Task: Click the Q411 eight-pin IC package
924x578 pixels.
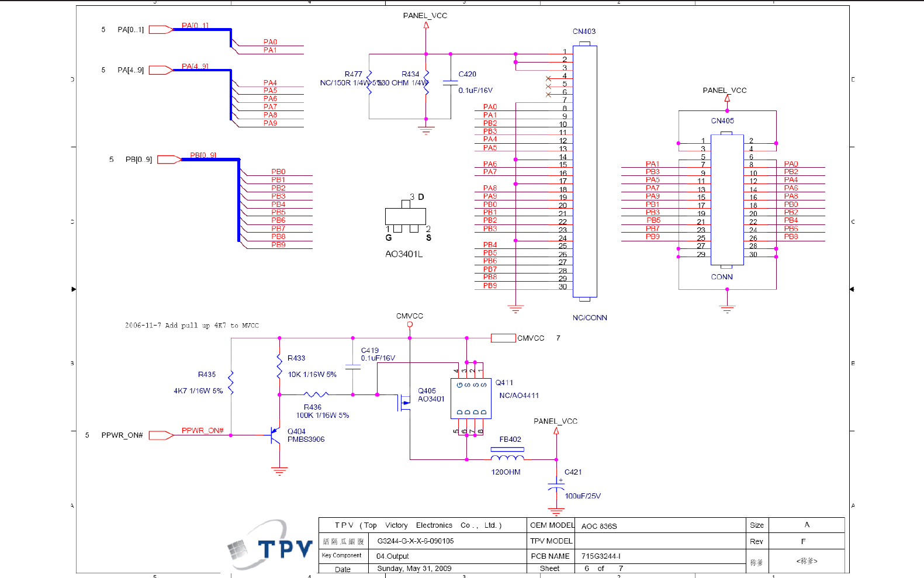Action: click(471, 398)
